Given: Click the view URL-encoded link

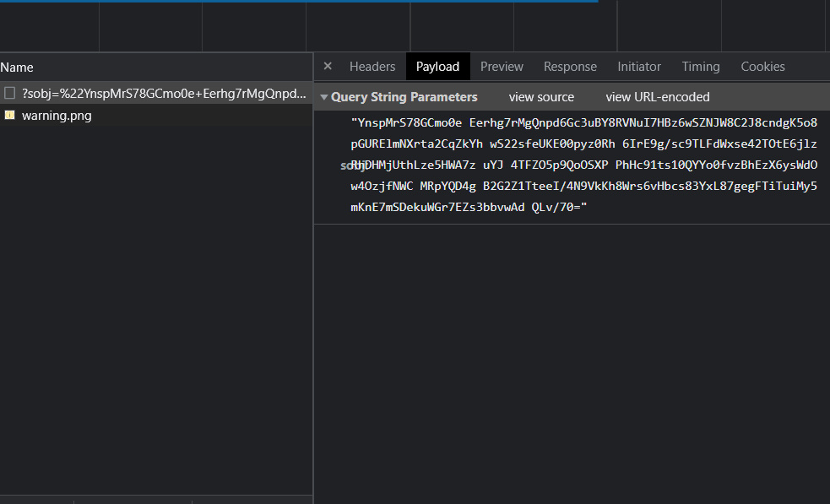Looking at the screenshot, I should tap(658, 97).
